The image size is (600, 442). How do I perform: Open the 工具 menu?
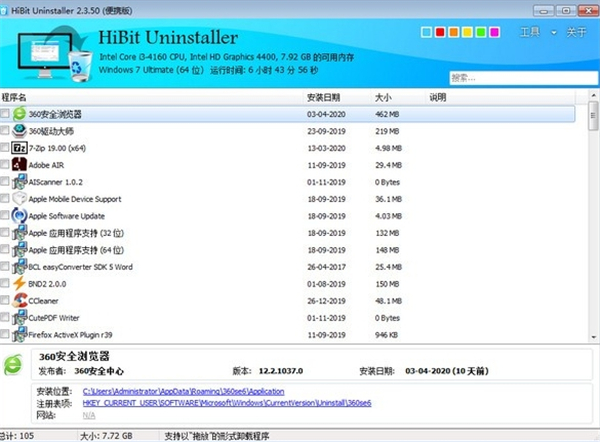530,32
